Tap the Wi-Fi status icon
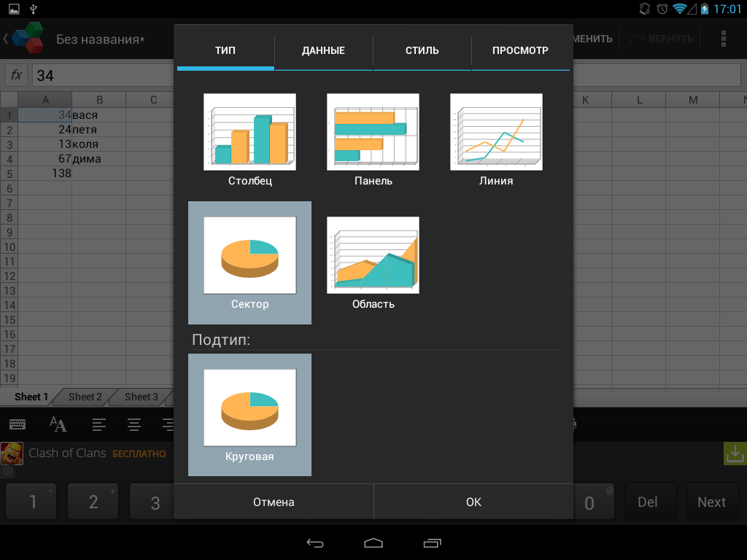The width and height of the screenshot is (747, 560). point(680,9)
